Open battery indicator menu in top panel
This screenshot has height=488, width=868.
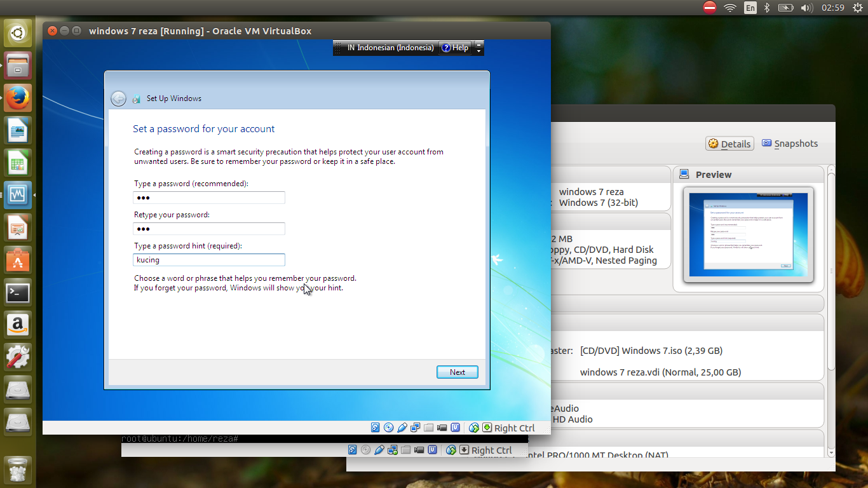(786, 8)
